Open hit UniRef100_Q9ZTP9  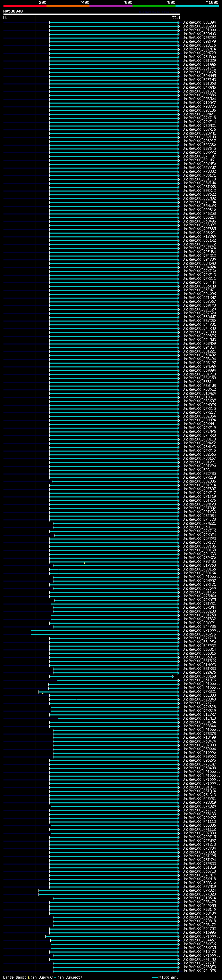click(199, 41)
